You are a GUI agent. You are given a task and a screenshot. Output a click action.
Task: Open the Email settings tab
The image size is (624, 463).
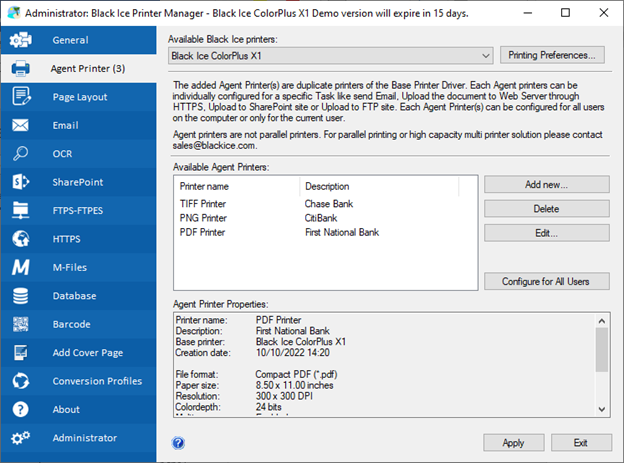coord(78,125)
